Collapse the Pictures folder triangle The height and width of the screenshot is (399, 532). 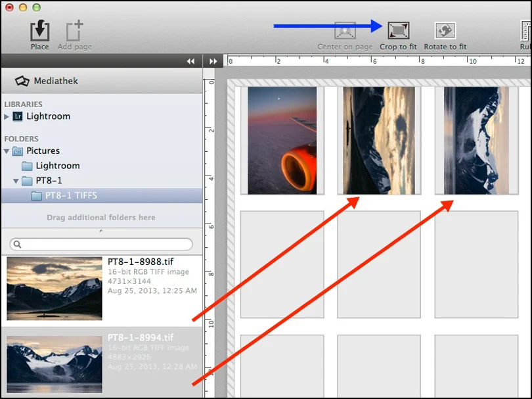pyautogui.click(x=7, y=151)
